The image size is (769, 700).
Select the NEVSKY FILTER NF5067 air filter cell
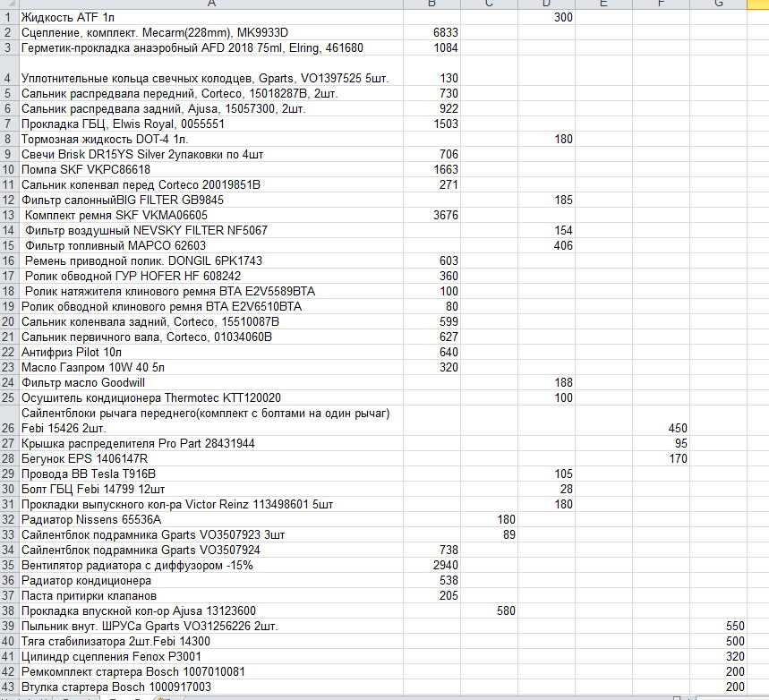[x=211, y=230]
